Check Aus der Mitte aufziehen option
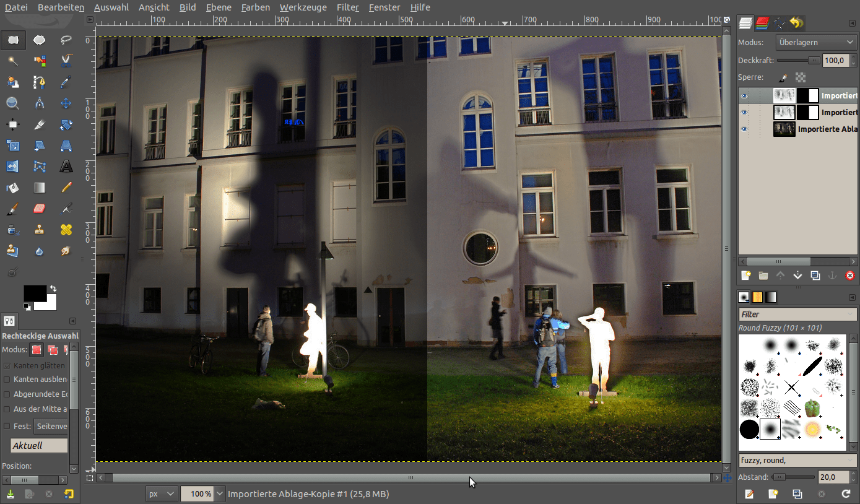Screen dimensions: 860x504 6,409
